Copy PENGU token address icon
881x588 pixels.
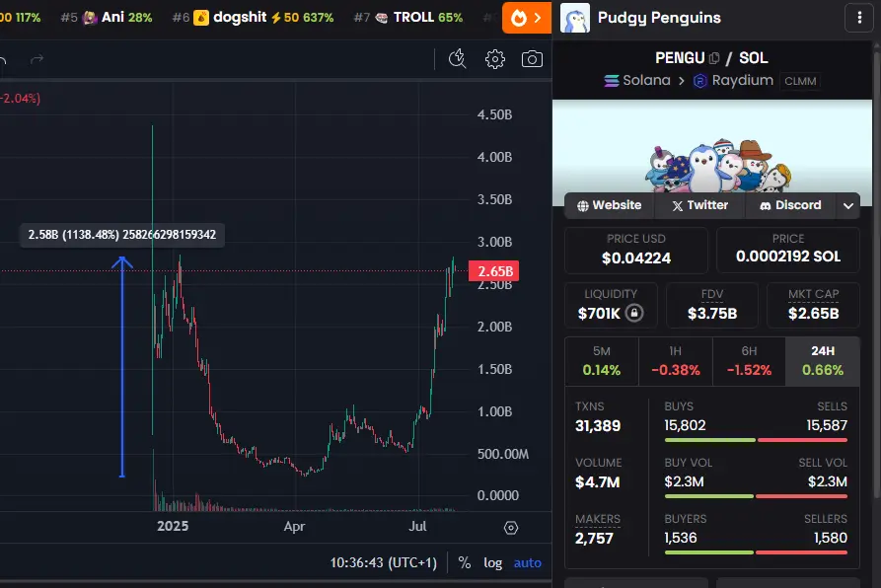click(714, 58)
